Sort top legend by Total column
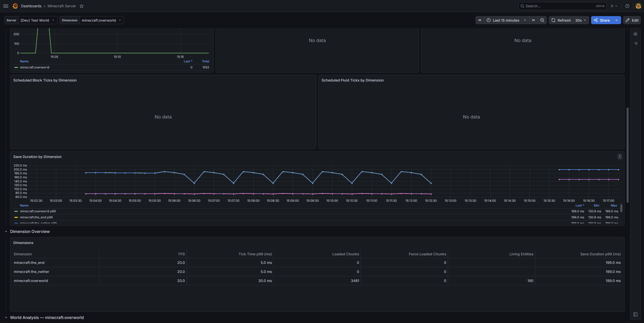The width and height of the screenshot is (644, 323). click(206, 61)
